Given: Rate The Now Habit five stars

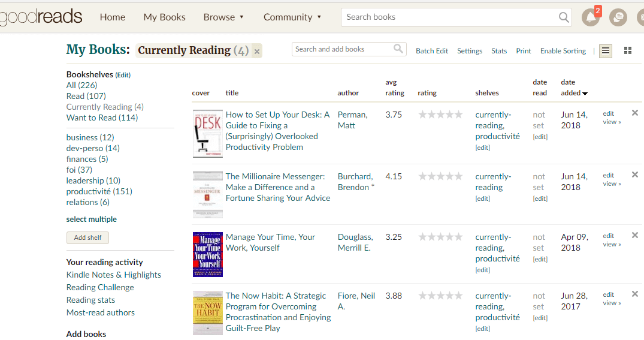Looking at the screenshot, I should 458,296.
